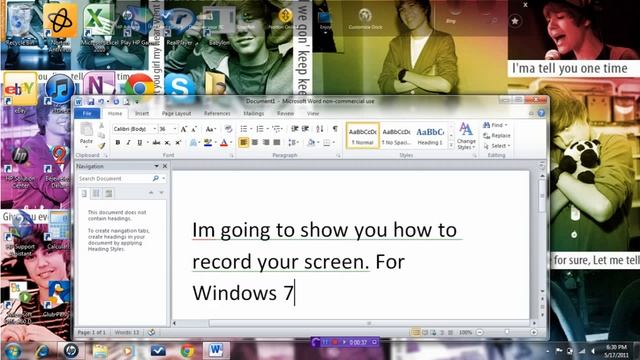640x360 pixels.
Task: Switch to the View tab
Action: point(313,113)
